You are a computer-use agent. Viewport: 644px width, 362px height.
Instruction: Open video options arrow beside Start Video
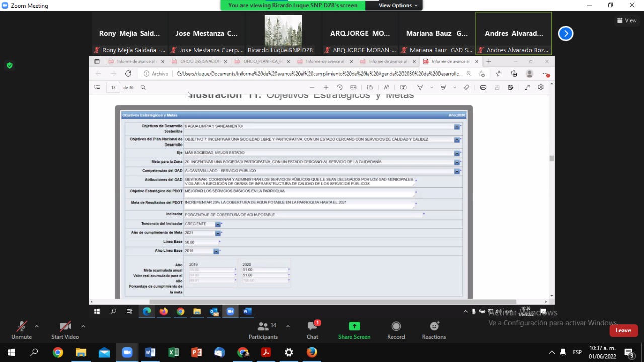(83, 326)
